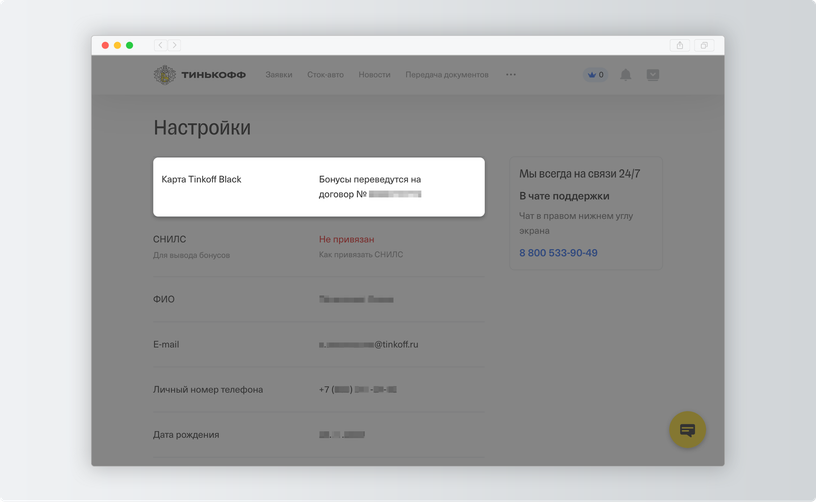This screenshot has height=502, width=816.
Task: Click the ТИНЬКОФФ wordmark
Action: [x=213, y=75]
